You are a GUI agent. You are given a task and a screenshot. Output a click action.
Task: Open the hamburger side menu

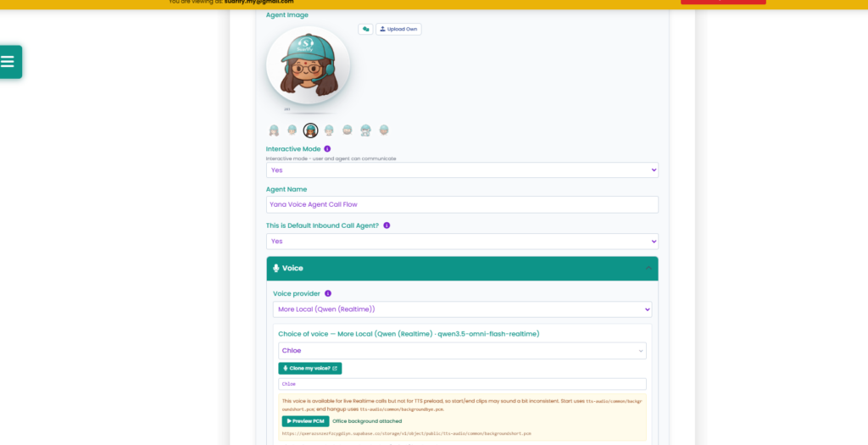coord(9,61)
